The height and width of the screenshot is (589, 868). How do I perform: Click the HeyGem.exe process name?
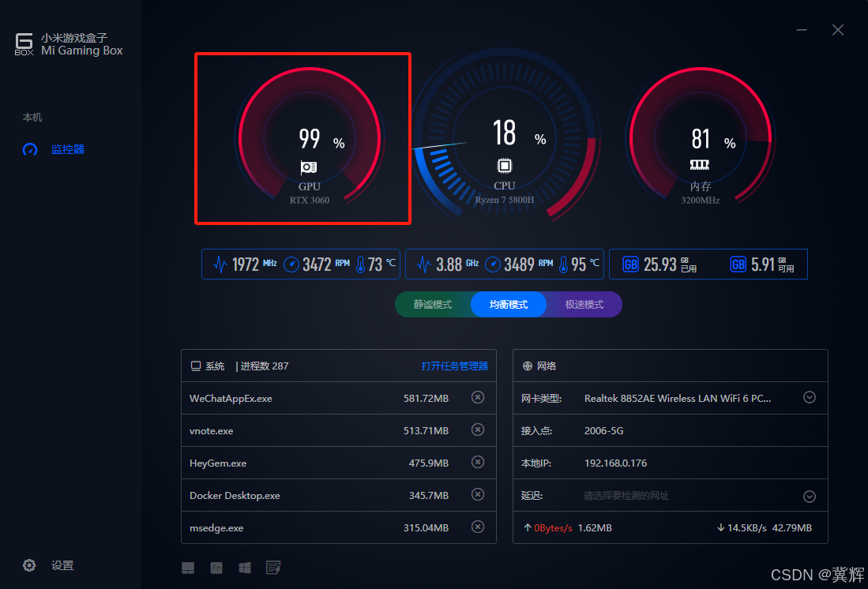(218, 463)
